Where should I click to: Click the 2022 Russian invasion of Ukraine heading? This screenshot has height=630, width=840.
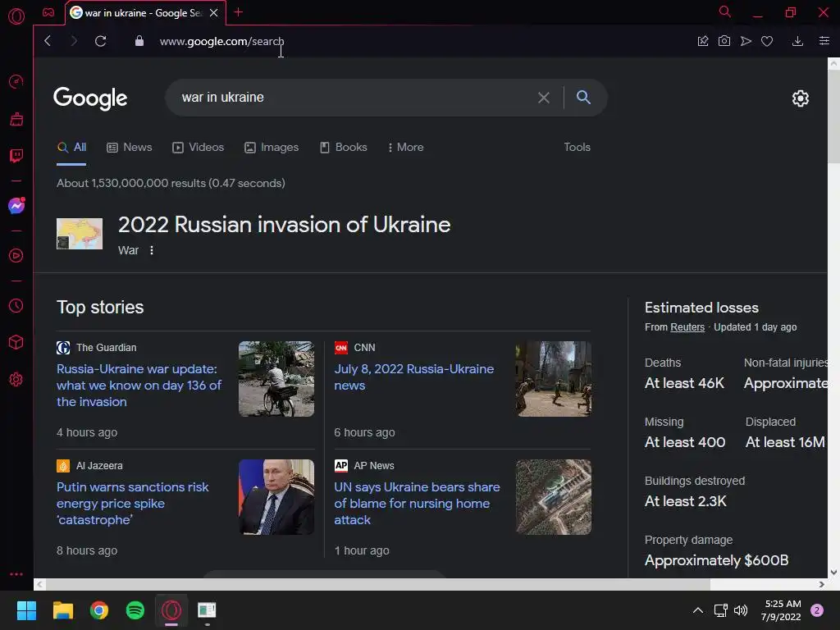285,225
